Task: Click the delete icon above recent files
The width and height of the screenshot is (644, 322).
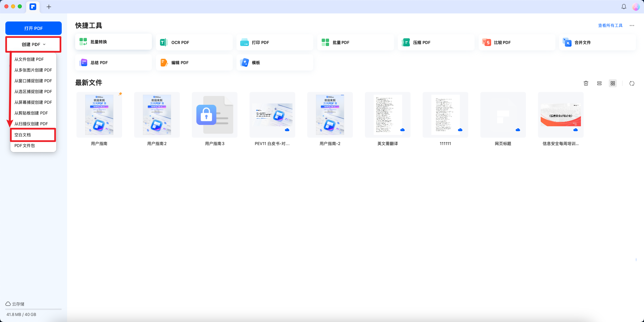Action: 586,83
